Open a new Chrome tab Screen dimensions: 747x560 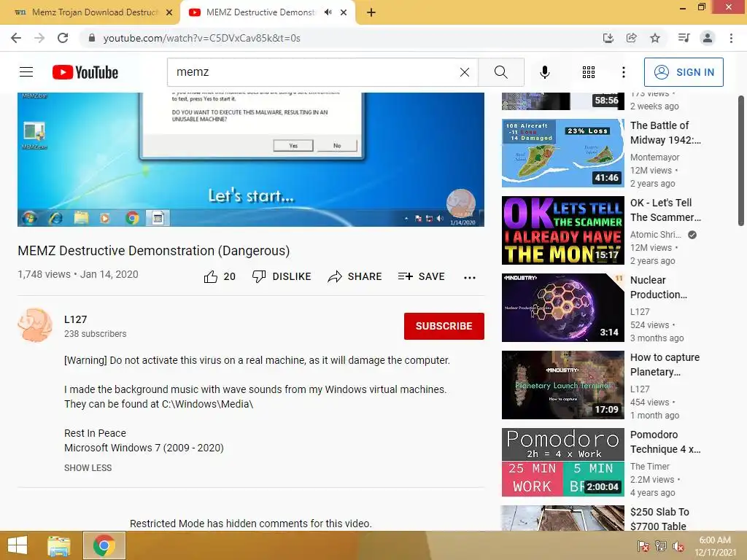tap(371, 12)
